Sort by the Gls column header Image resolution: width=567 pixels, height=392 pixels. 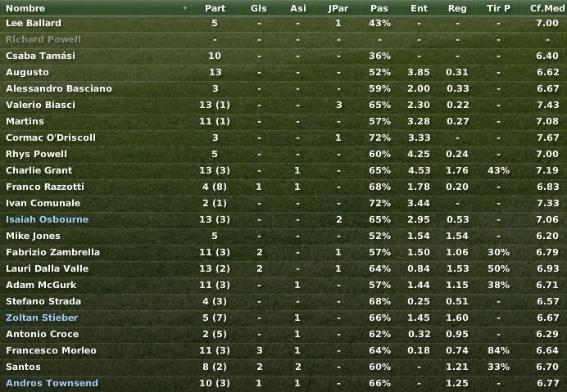(x=259, y=8)
